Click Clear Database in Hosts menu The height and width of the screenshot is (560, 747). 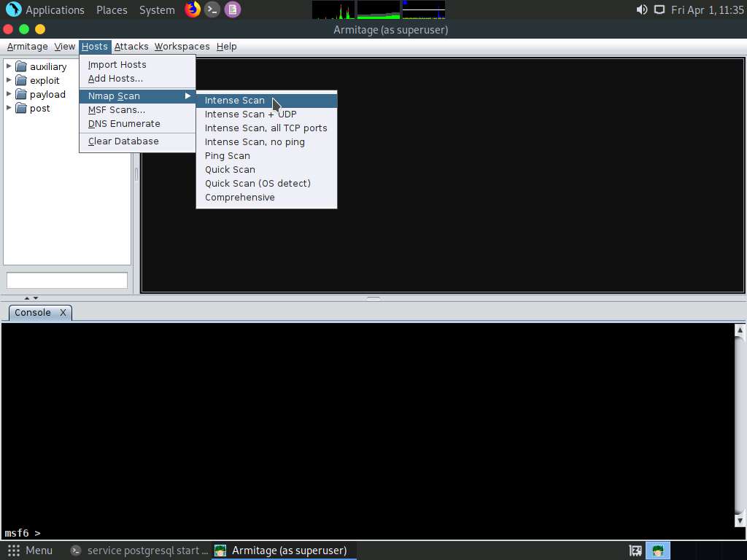pyautogui.click(x=123, y=141)
